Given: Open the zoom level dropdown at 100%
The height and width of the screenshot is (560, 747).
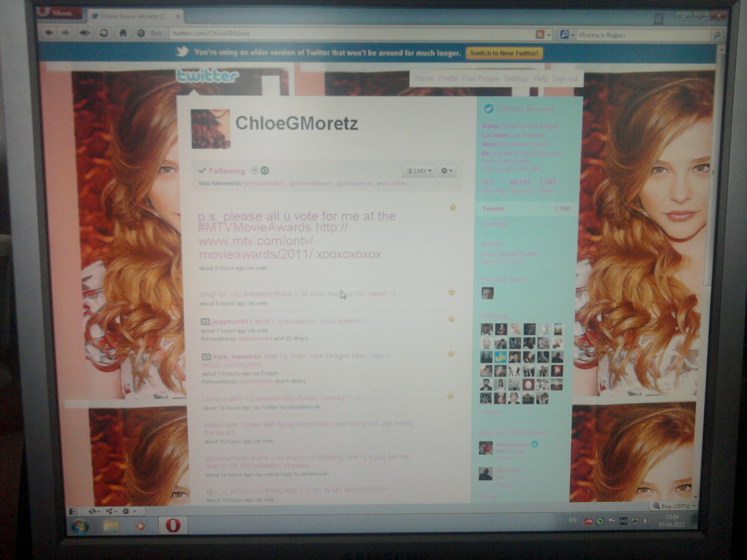Looking at the screenshot, I should click(674, 506).
